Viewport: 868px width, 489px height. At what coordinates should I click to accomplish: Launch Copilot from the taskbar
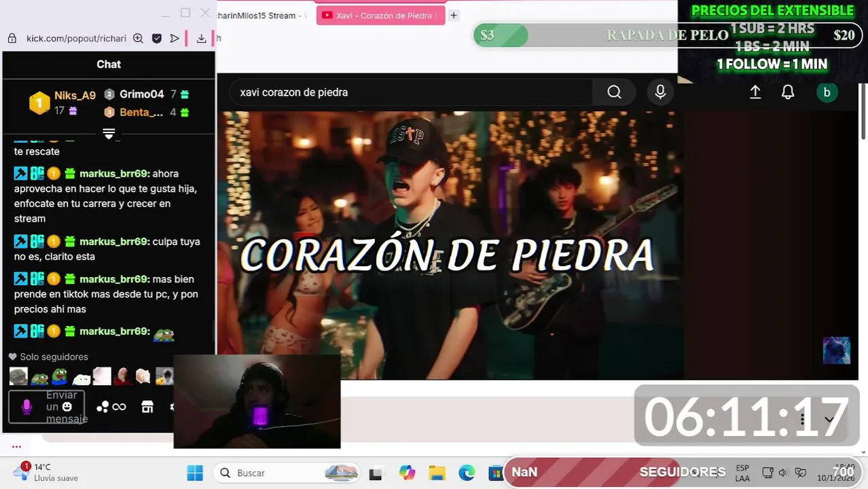pos(407,473)
